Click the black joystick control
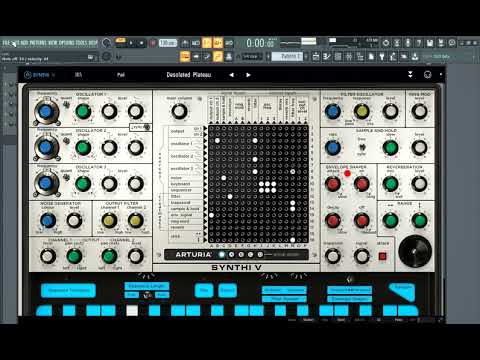Viewport: 480px width, 360px height. (x=415, y=251)
